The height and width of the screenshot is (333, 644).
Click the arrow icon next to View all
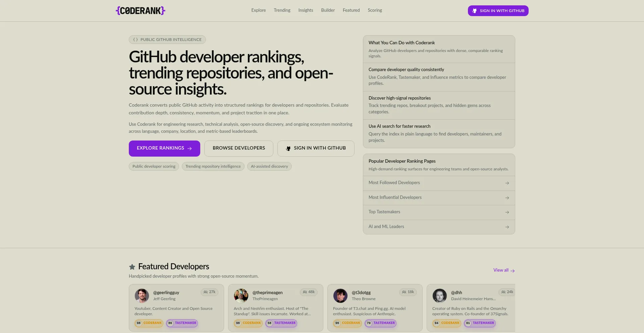513,271
